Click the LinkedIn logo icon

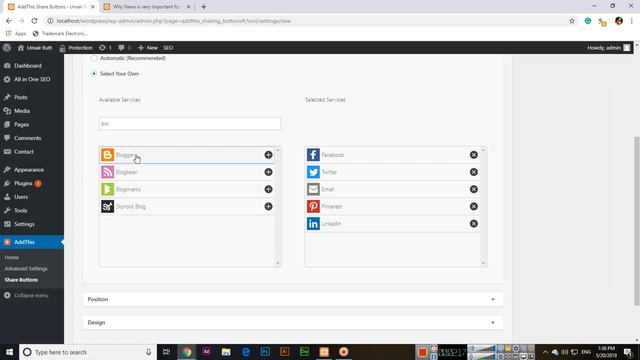click(313, 223)
